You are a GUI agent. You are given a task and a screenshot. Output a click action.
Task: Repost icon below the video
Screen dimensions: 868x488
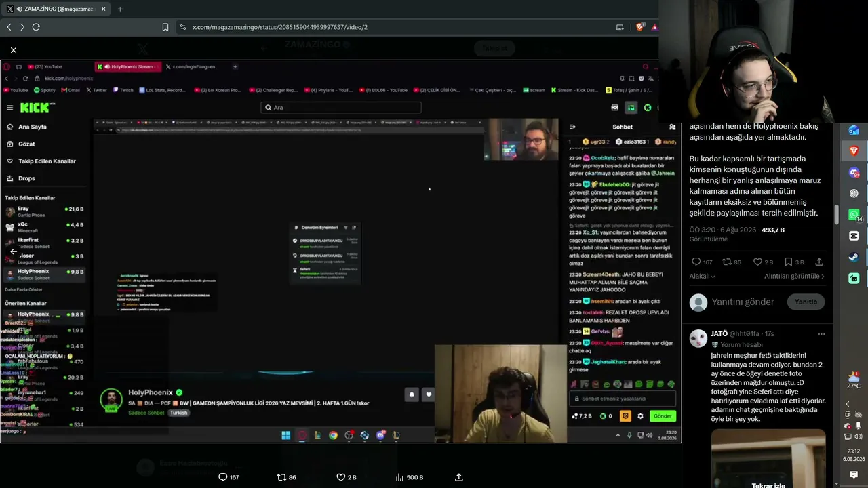pyautogui.click(x=281, y=477)
